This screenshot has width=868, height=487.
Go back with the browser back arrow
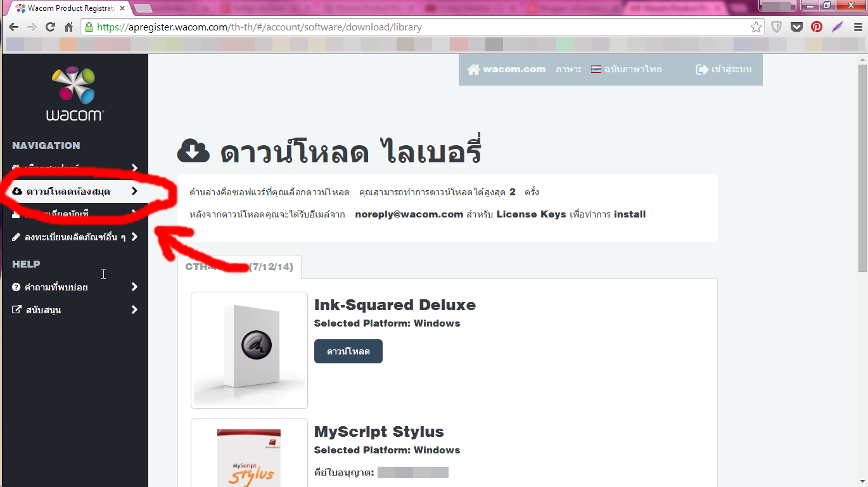pos(13,27)
